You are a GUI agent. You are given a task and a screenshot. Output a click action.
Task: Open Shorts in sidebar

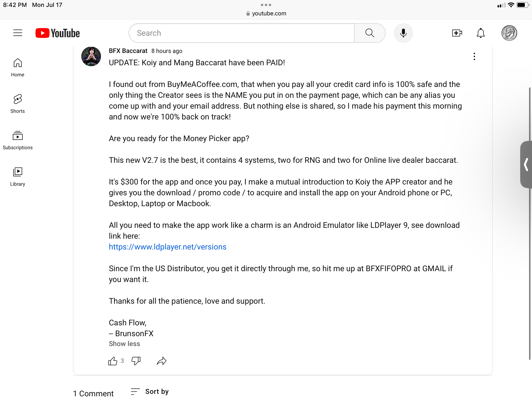click(x=18, y=104)
